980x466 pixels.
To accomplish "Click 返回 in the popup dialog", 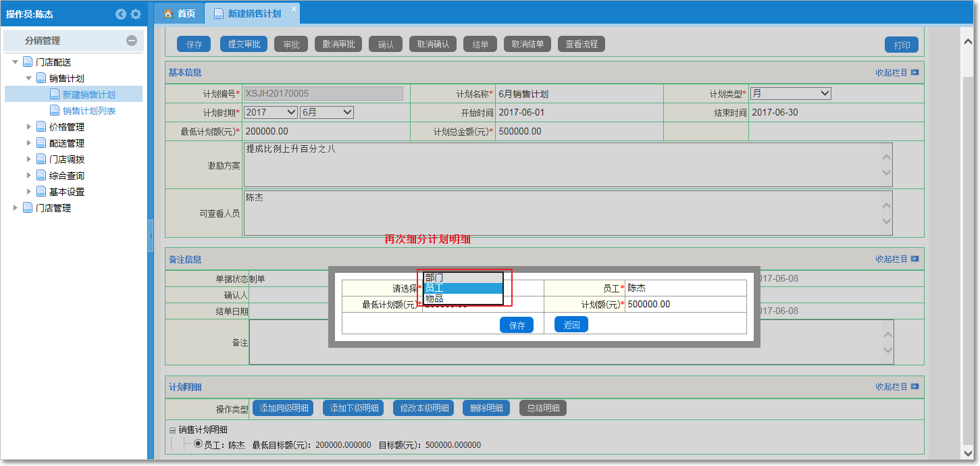I will coord(571,324).
